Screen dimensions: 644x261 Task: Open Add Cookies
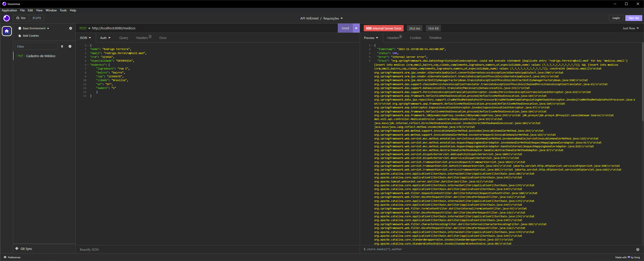(29, 36)
